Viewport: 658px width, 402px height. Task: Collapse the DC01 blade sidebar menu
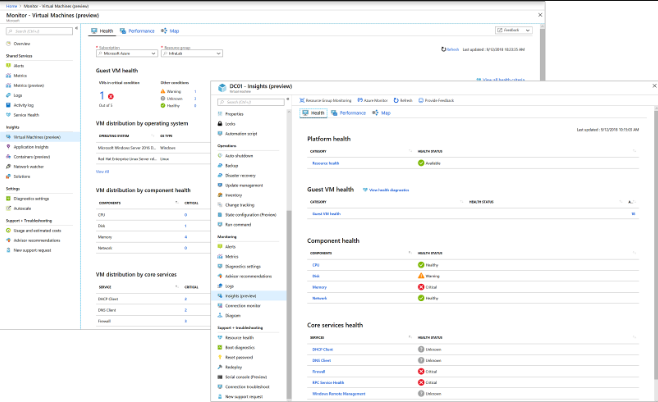click(x=288, y=99)
